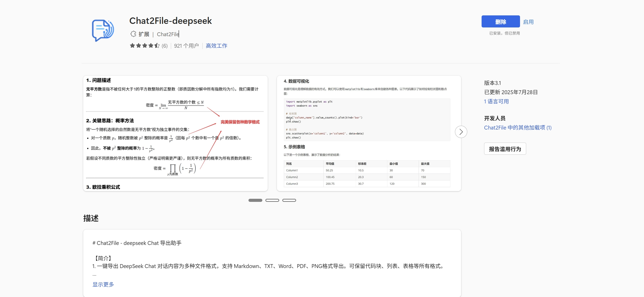Open the math formula screenshot thumbnail
Viewport: 644px width, 297px height.
(175, 133)
